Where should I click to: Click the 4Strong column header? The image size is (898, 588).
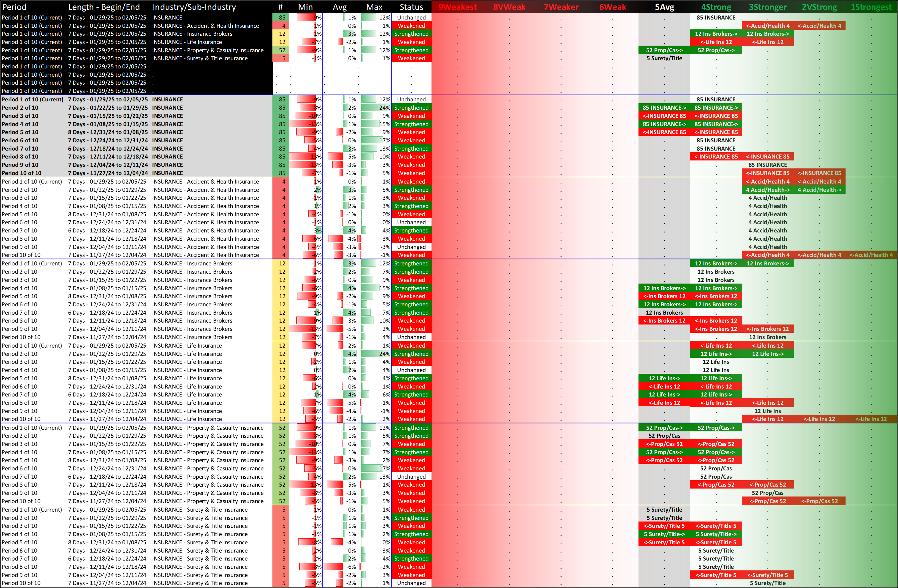[716, 7]
